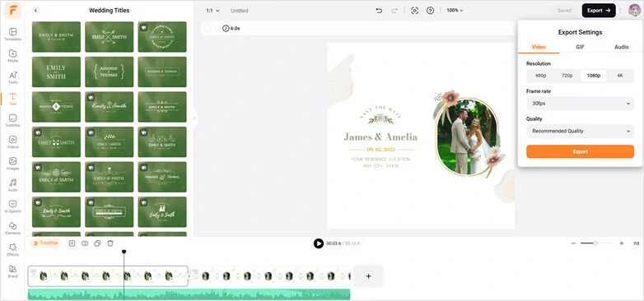Go back from Wedding Titles list
Image resolution: width=644 pixels, height=301 pixels.
pos(35,11)
